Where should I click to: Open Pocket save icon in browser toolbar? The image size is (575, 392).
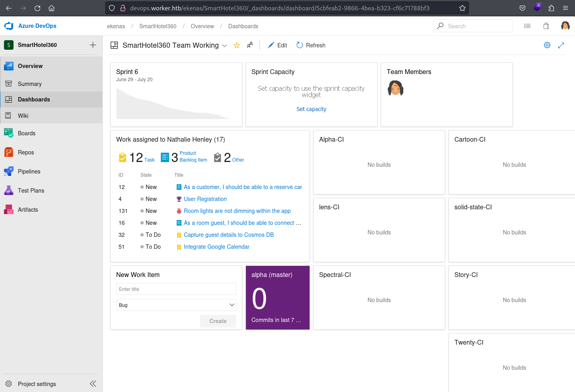coord(522,8)
